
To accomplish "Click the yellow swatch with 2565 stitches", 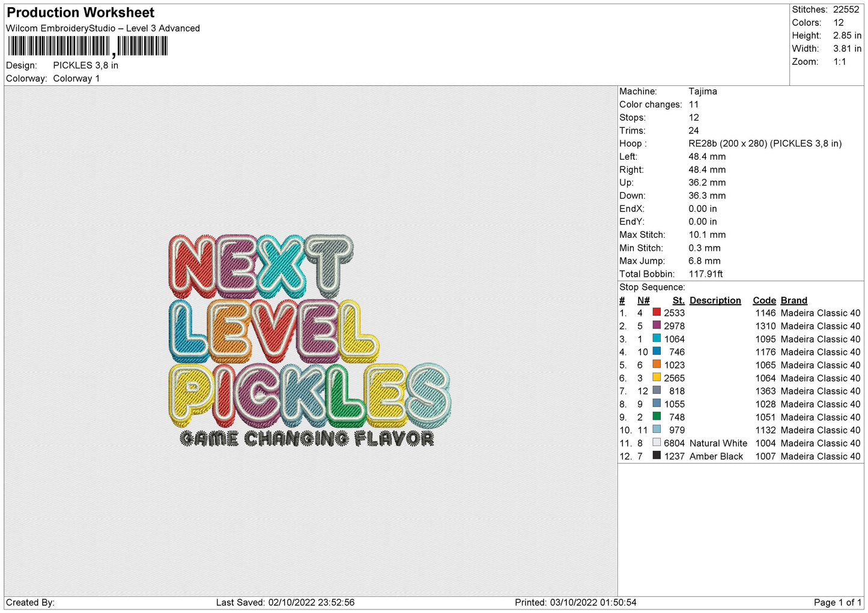I will click(x=657, y=378).
